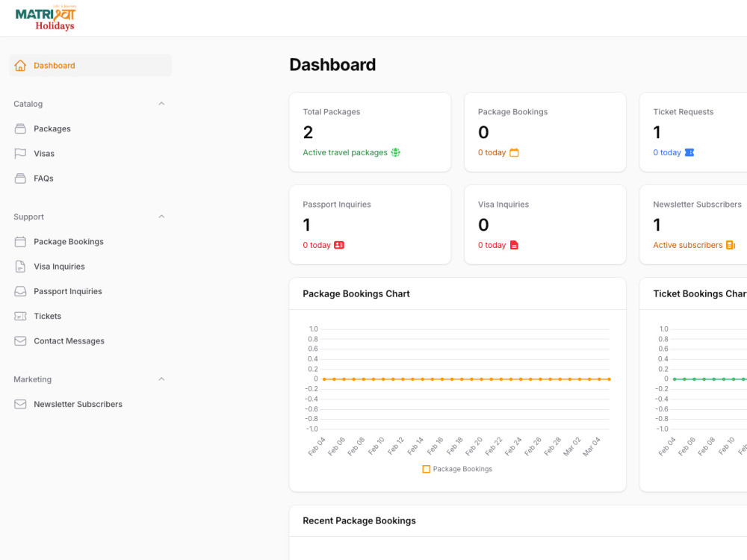Image resolution: width=747 pixels, height=560 pixels.
Task: Click the Ticket Bookings Chart heading
Action: pyautogui.click(x=700, y=293)
